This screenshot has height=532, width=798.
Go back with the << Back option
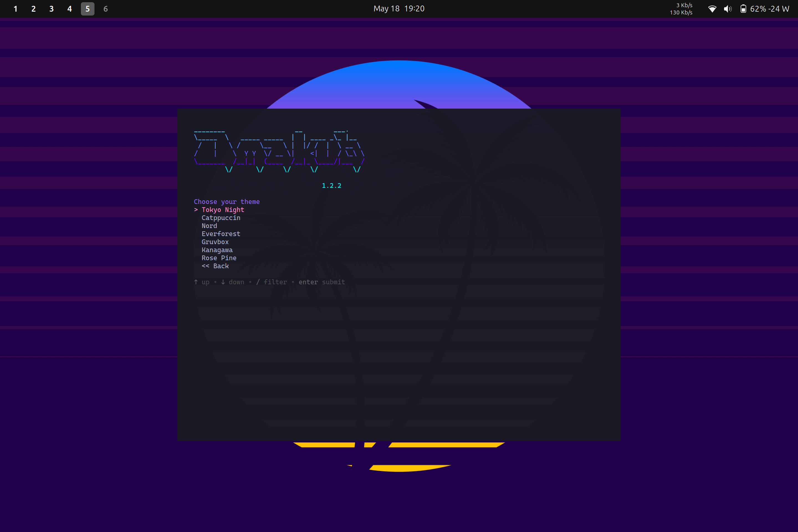coord(215,266)
